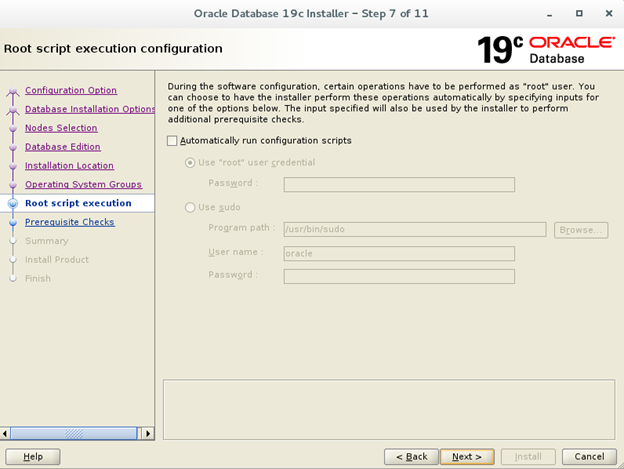Click the User name field containing oracle
The width and height of the screenshot is (624, 469).
399,253
